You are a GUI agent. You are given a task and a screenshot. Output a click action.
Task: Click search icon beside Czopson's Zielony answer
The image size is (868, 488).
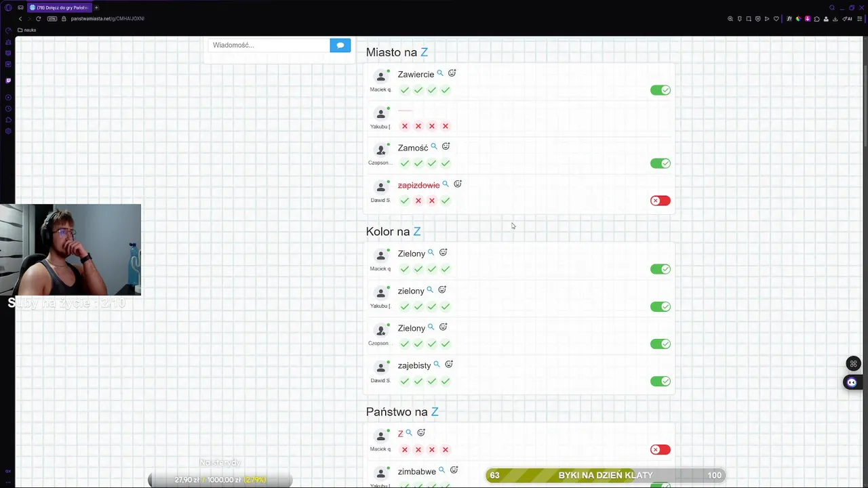coord(431,327)
